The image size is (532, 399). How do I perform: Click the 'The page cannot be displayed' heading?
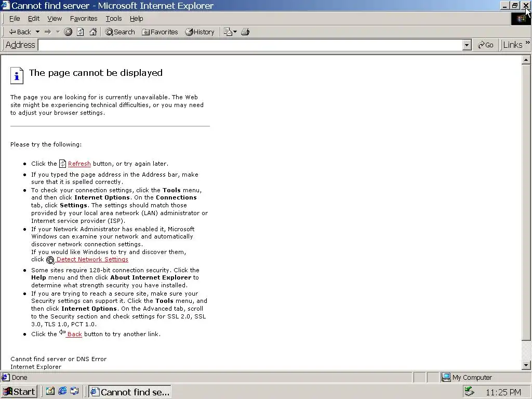(x=96, y=73)
